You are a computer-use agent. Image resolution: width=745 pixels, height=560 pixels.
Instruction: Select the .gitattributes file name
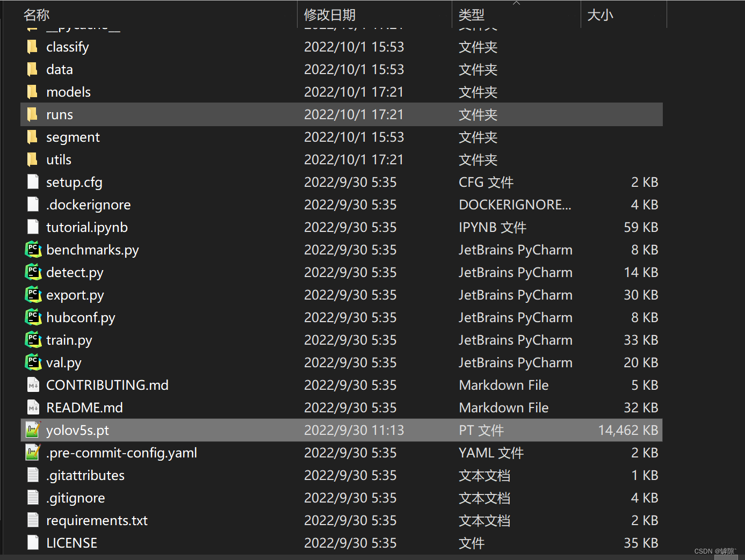pyautogui.click(x=85, y=476)
